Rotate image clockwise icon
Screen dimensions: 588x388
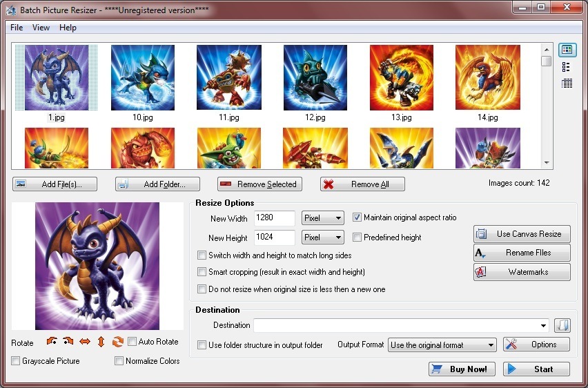[x=68, y=342]
